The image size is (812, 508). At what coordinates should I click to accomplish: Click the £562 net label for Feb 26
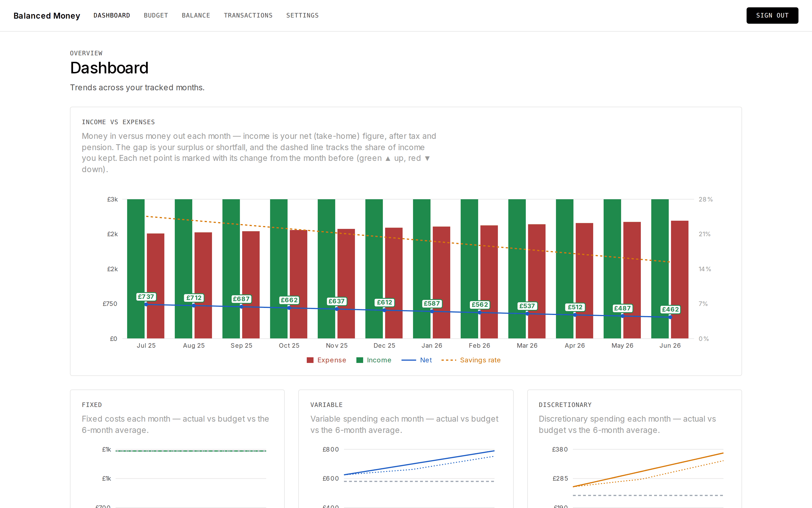click(480, 305)
